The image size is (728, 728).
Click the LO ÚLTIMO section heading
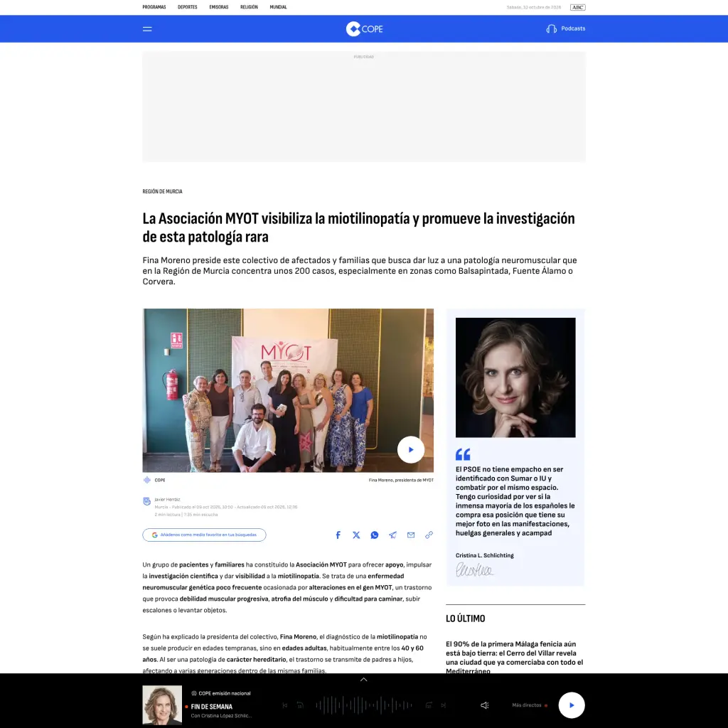click(x=465, y=619)
